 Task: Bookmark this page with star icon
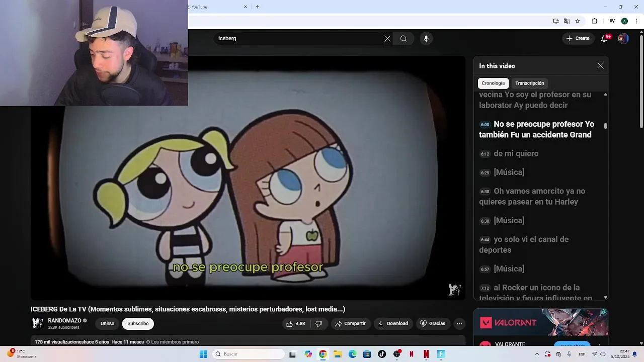(578, 21)
